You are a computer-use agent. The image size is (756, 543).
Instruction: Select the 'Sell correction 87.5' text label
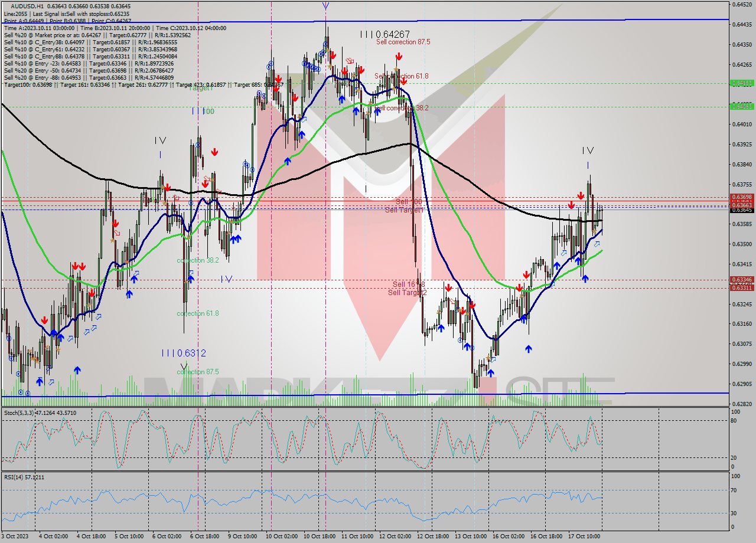tap(404, 42)
